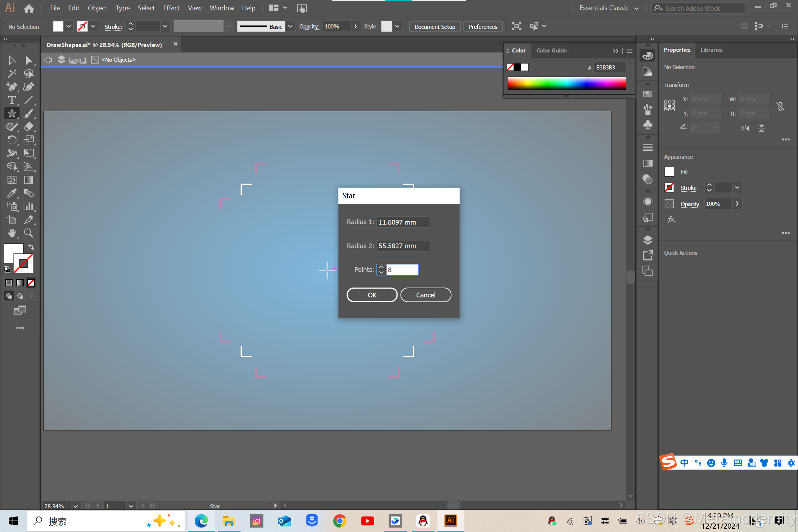Select the Magic Wand tool
The width and height of the screenshot is (798, 532).
12,74
